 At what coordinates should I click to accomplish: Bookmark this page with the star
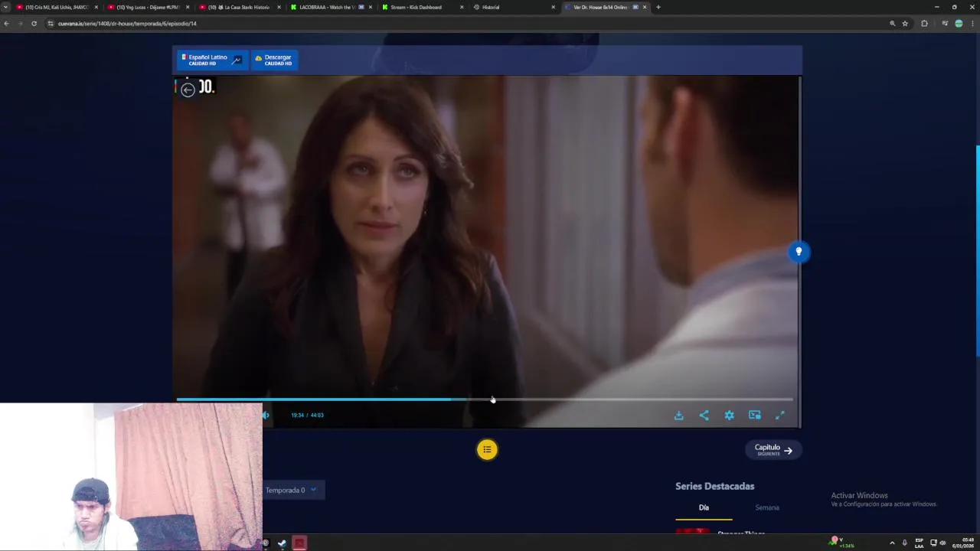pos(905,24)
